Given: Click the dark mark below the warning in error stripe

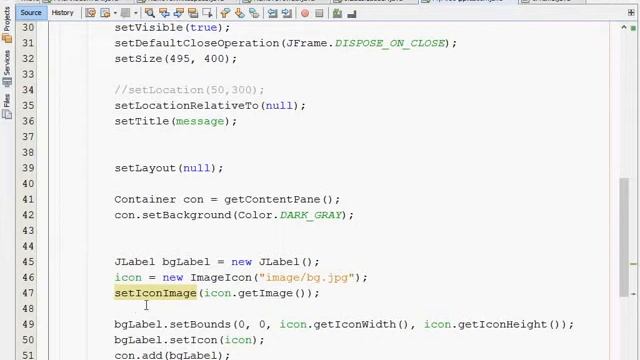Looking at the screenshot, I should click(x=633, y=293).
